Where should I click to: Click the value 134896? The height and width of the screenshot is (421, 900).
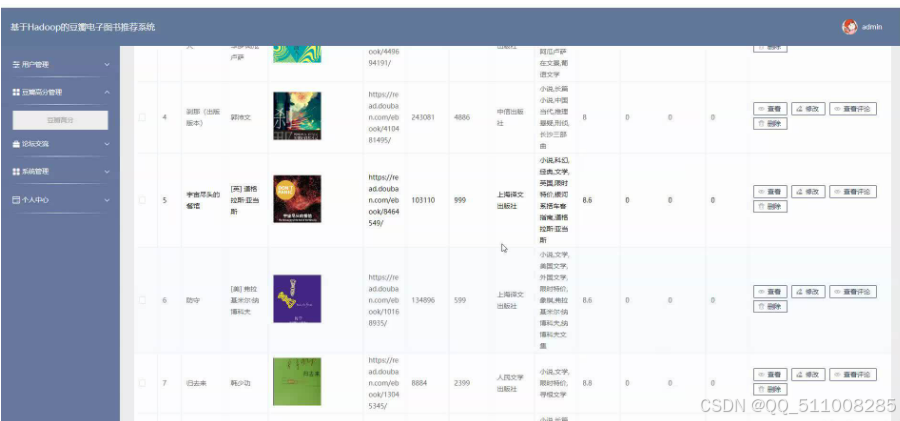click(x=423, y=300)
